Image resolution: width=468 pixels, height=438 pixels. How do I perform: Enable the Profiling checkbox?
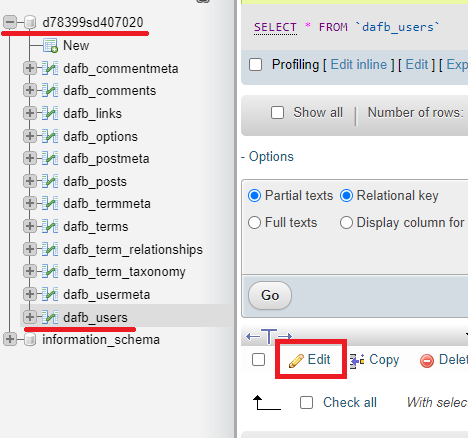pyautogui.click(x=255, y=65)
